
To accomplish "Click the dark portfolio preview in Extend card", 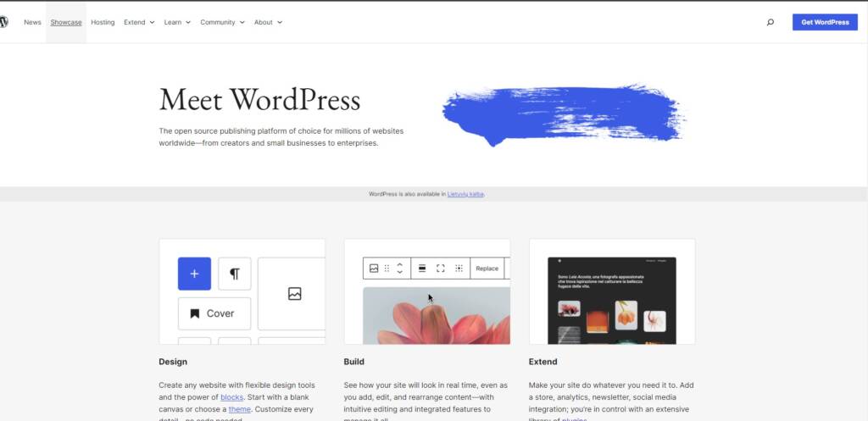I will tap(612, 301).
